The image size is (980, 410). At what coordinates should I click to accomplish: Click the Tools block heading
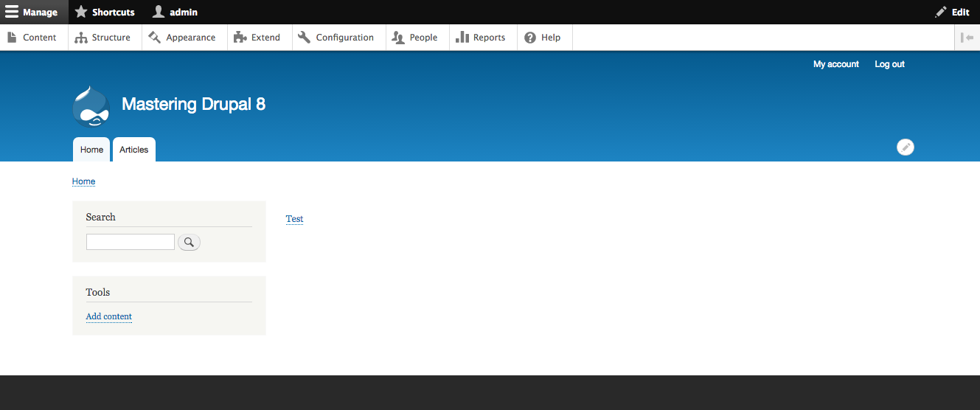tap(98, 292)
